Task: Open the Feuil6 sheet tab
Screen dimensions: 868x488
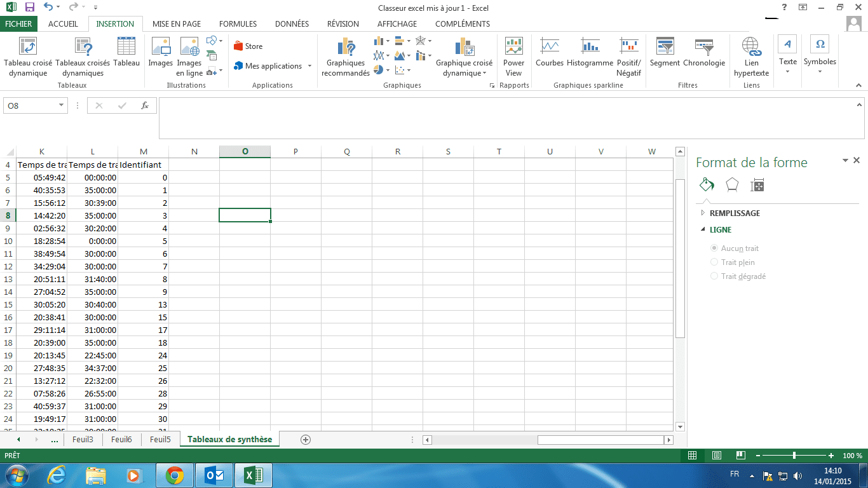Action: coord(121,439)
